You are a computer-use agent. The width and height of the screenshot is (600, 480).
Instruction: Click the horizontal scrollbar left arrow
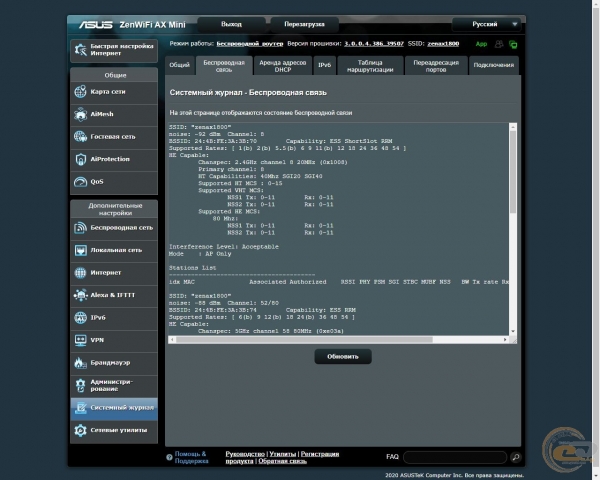pyautogui.click(x=172, y=340)
